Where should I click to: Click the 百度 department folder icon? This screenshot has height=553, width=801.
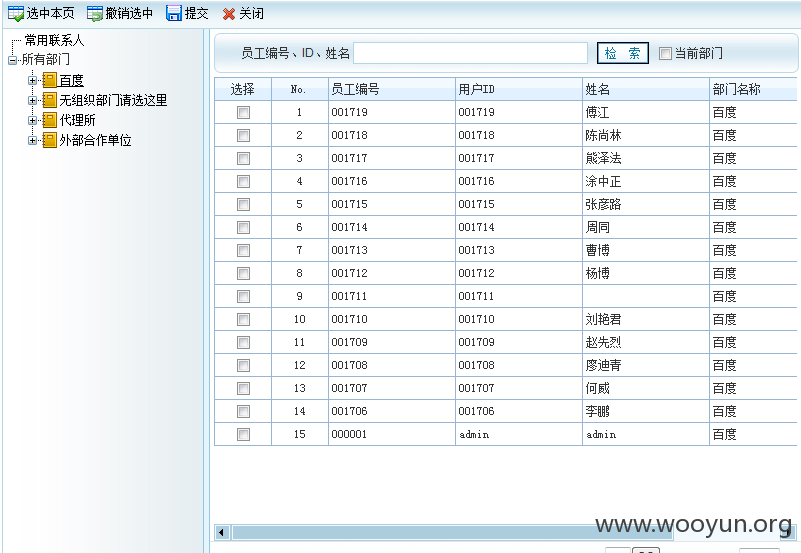pos(50,80)
